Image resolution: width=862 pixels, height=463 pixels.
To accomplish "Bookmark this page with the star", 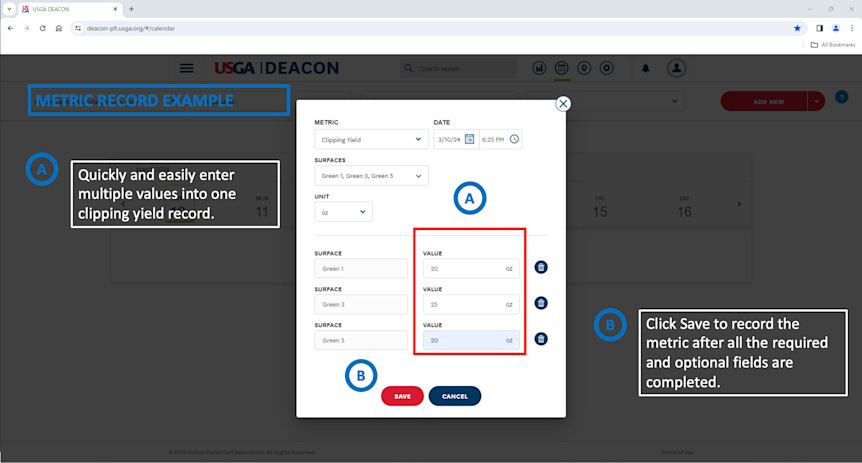I will click(797, 28).
